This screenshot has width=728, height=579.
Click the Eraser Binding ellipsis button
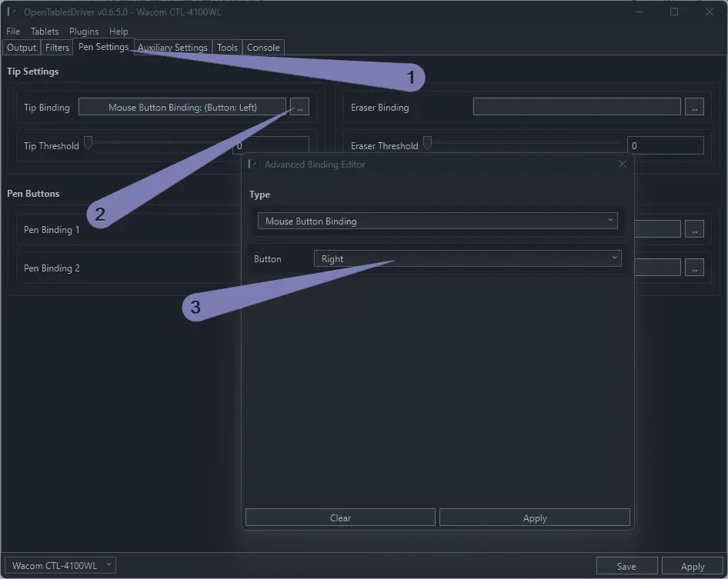694,108
